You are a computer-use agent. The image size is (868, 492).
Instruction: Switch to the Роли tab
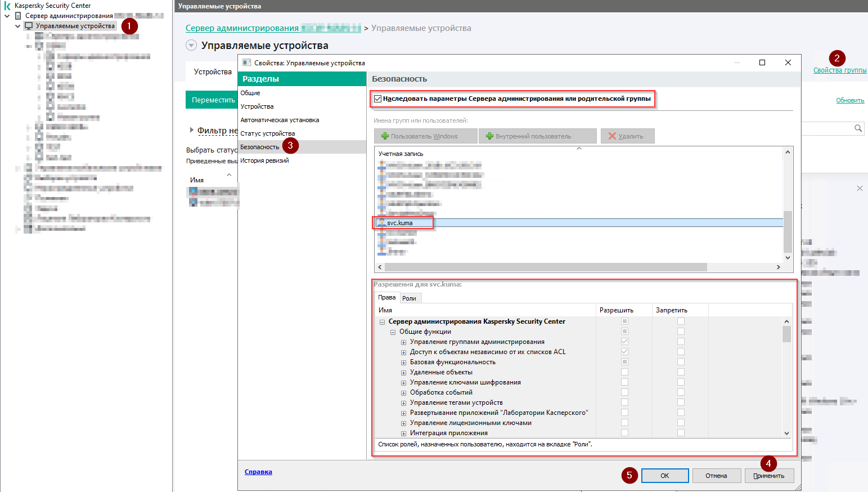pos(410,298)
